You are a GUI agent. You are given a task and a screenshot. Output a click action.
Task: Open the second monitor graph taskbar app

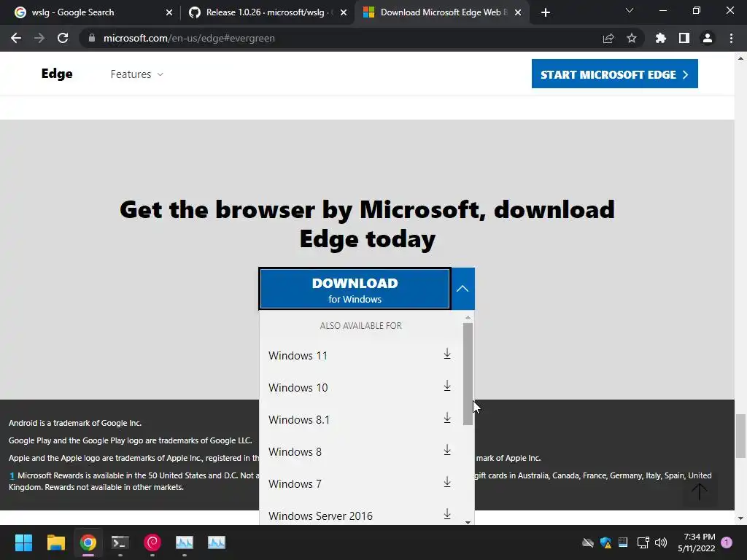(x=217, y=542)
